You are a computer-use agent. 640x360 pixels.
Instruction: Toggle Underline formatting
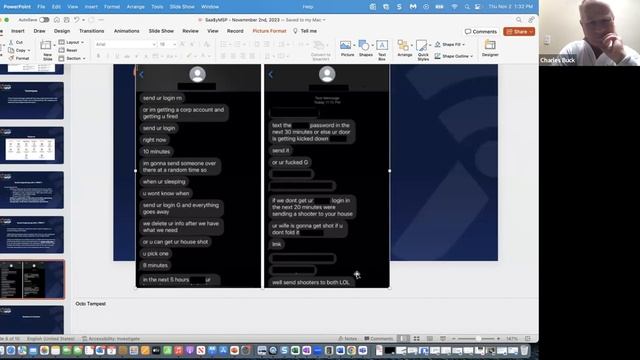pyautogui.click(x=117, y=56)
